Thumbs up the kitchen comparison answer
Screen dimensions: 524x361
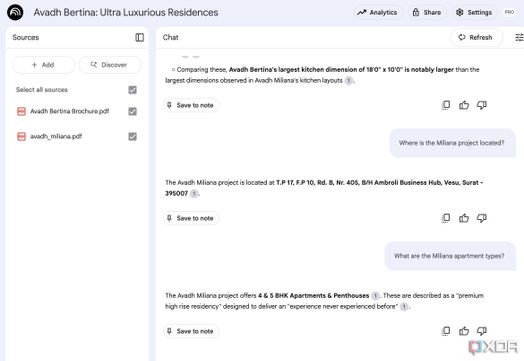coord(464,105)
